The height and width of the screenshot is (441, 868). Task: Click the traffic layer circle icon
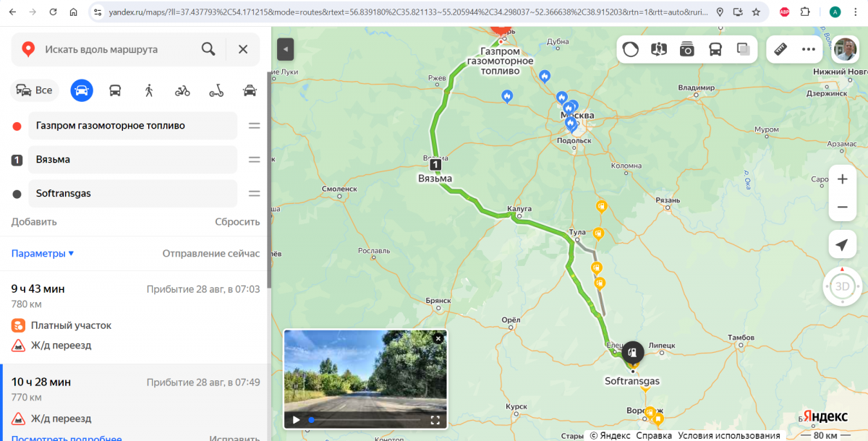click(x=631, y=49)
